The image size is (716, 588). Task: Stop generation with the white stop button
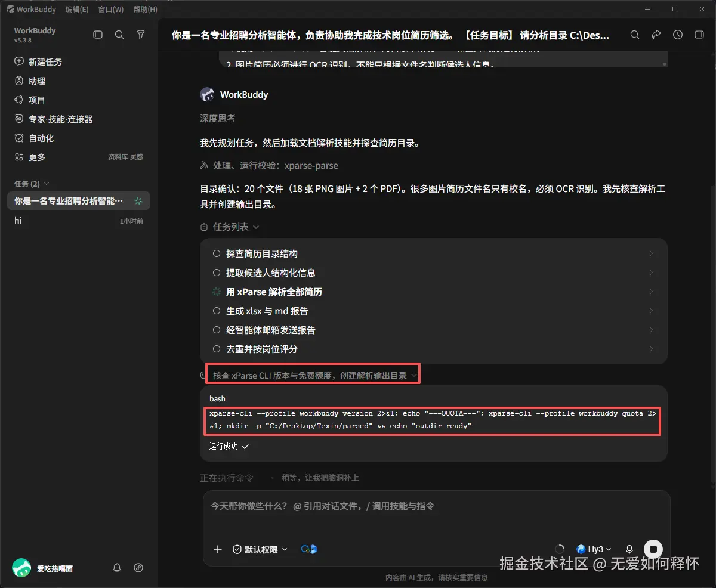point(653,549)
